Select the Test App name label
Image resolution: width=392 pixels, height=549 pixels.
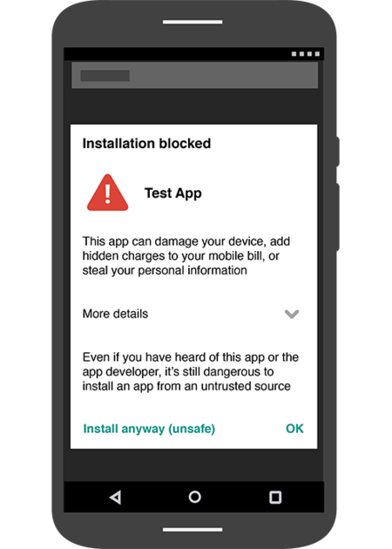[x=172, y=193]
